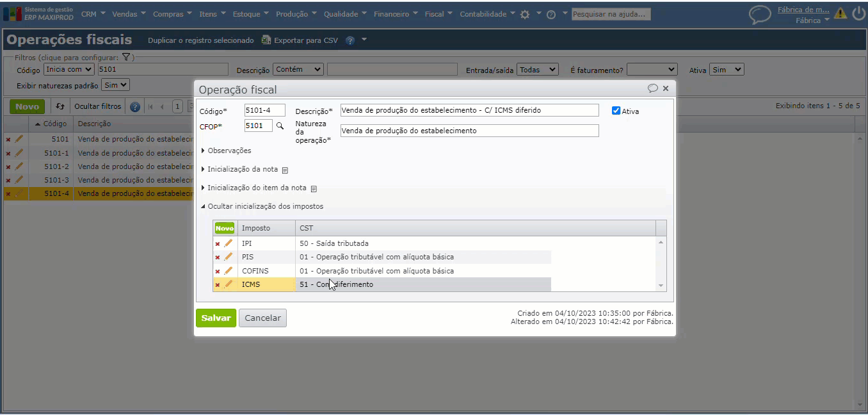Open Fábrica user account menu
Image resolution: width=868 pixels, height=415 pixels.
812,20
